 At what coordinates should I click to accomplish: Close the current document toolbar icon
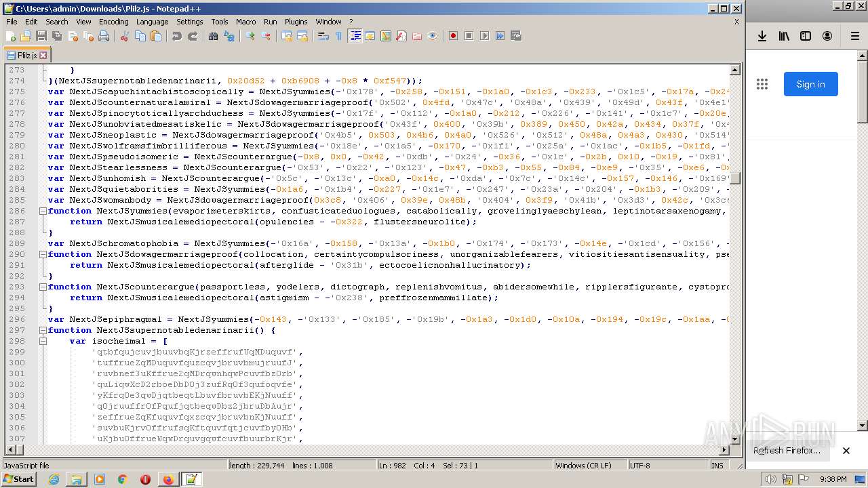tap(73, 36)
